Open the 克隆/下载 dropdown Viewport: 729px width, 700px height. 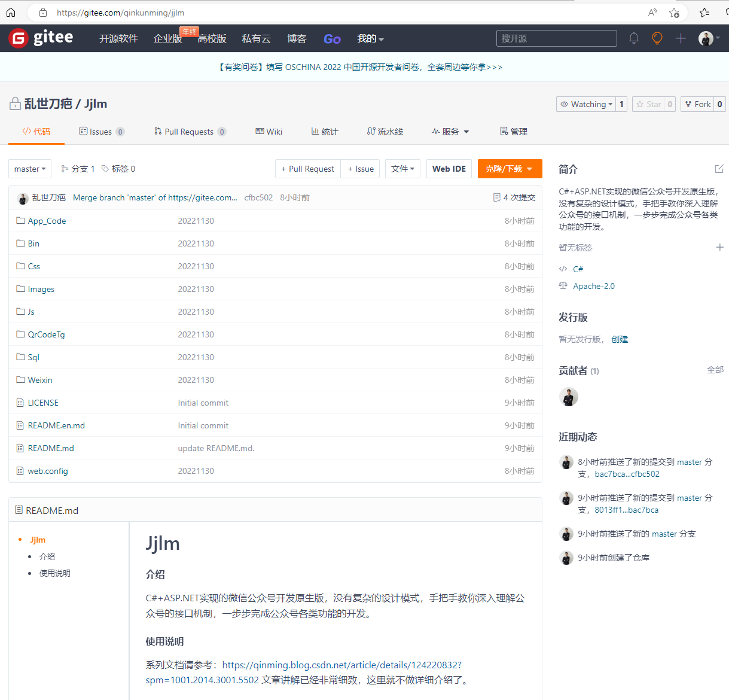click(x=510, y=169)
